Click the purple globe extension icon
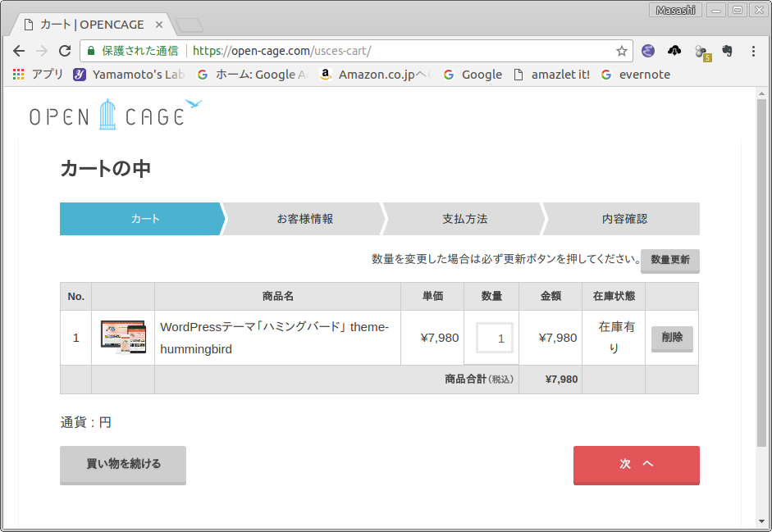 pyautogui.click(x=648, y=51)
